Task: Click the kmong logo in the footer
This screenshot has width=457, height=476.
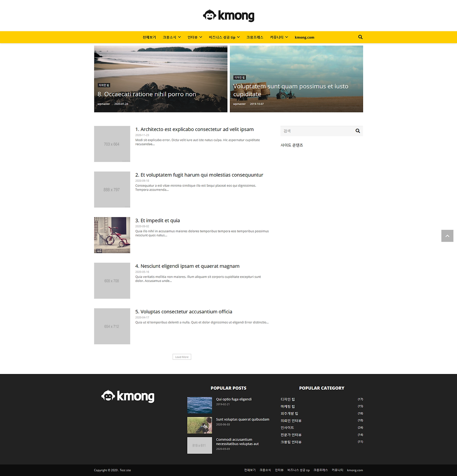Action: point(127,396)
